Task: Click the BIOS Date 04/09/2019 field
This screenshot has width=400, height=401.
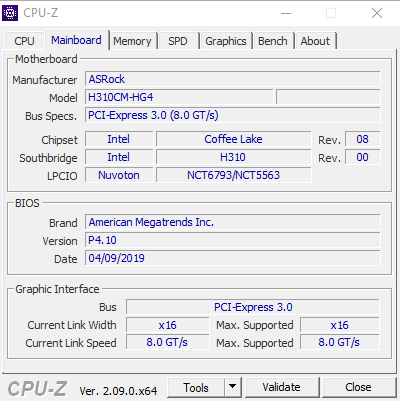Action: tap(233, 258)
